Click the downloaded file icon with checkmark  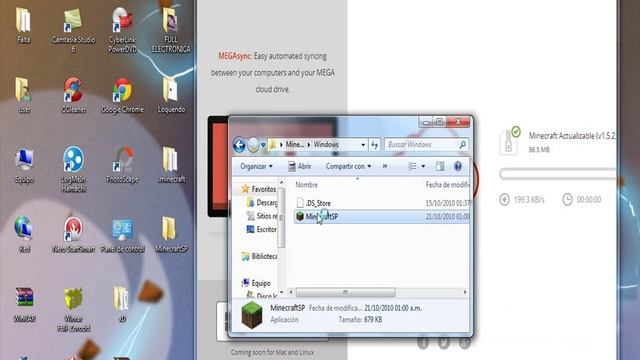(510, 140)
